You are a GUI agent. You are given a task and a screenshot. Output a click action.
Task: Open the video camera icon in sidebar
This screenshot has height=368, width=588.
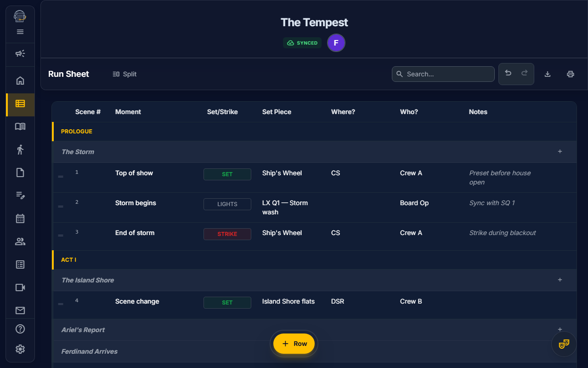(x=20, y=287)
